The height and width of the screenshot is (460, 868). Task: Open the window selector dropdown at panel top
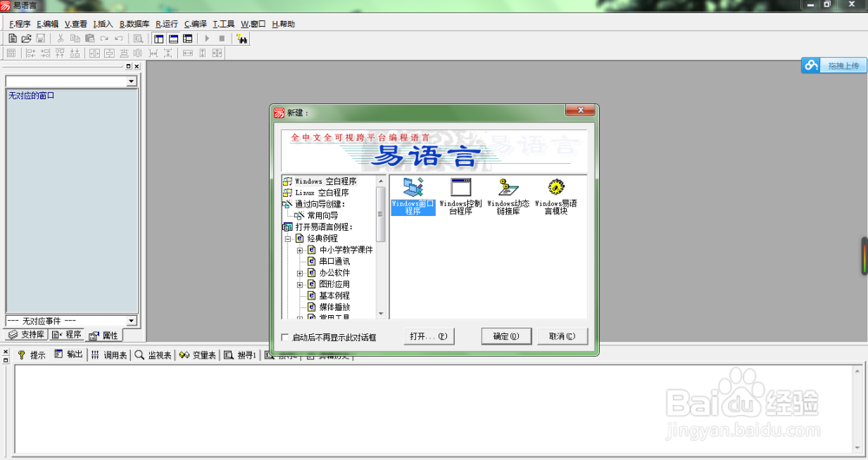pyautogui.click(x=131, y=82)
